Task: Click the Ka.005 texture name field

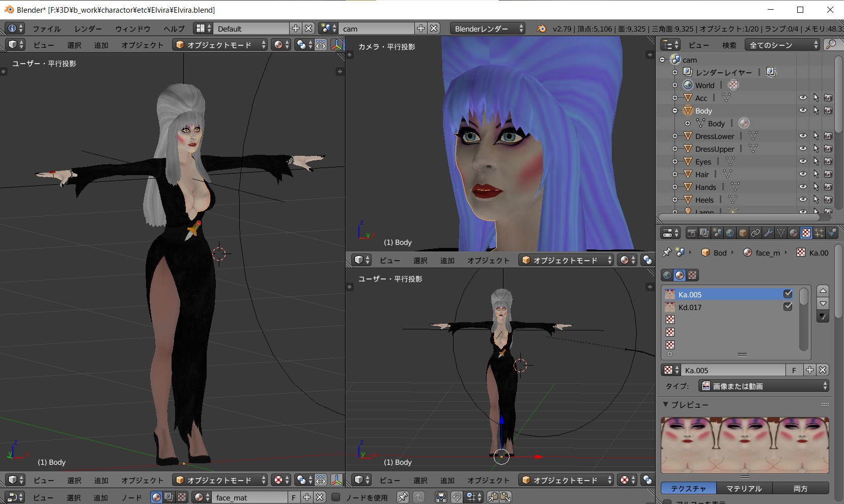Action: [733, 370]
